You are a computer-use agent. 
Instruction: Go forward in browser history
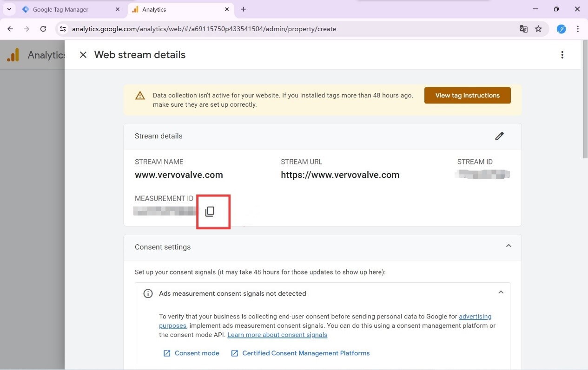click(26, 29)
